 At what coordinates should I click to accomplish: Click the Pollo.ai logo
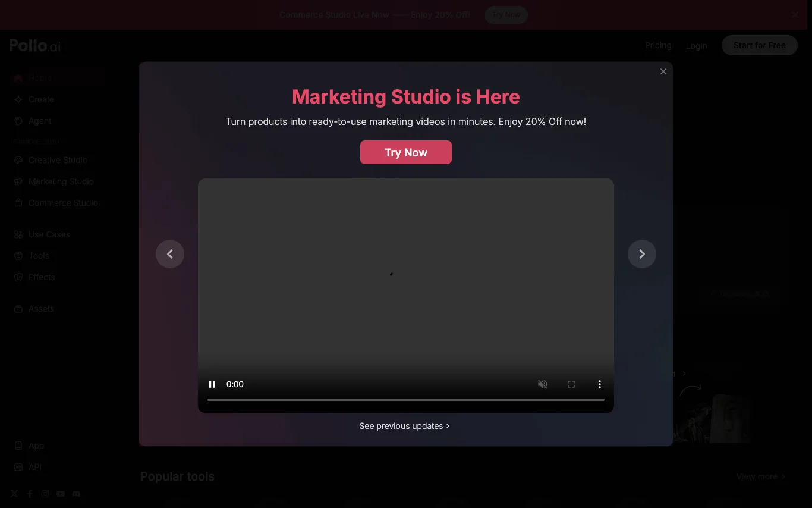tap(35, 45)
